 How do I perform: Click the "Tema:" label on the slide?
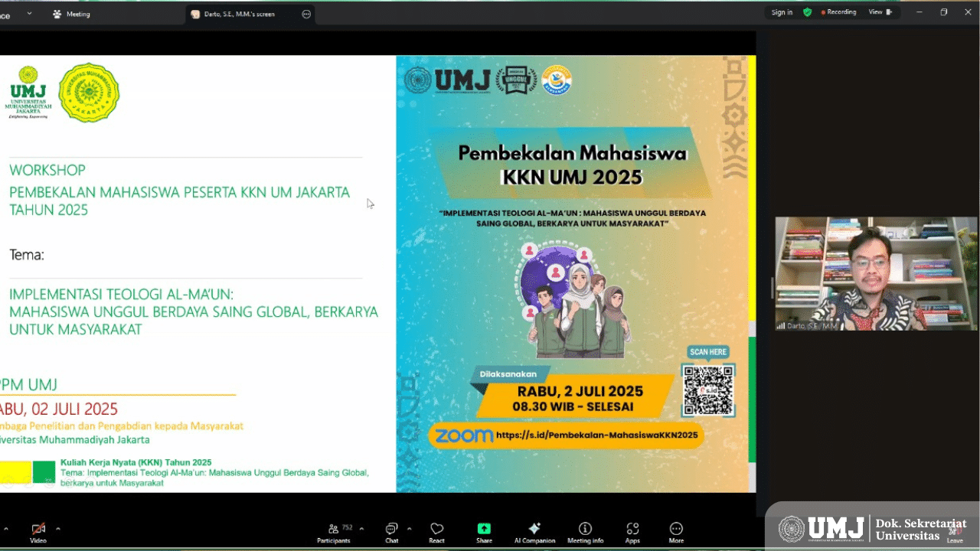pos(27,255)
